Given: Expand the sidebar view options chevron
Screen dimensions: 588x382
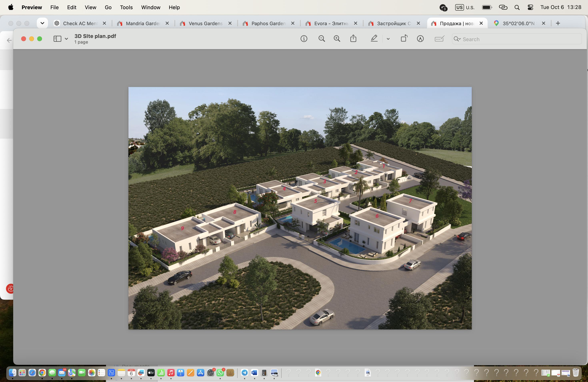Looking at the screenshot, I should point(66,39).
